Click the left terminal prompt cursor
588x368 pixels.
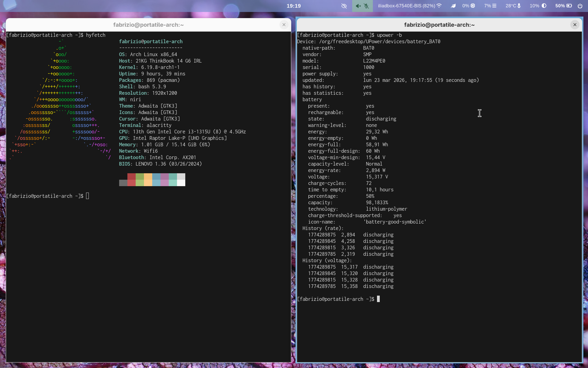click(88, 196)
